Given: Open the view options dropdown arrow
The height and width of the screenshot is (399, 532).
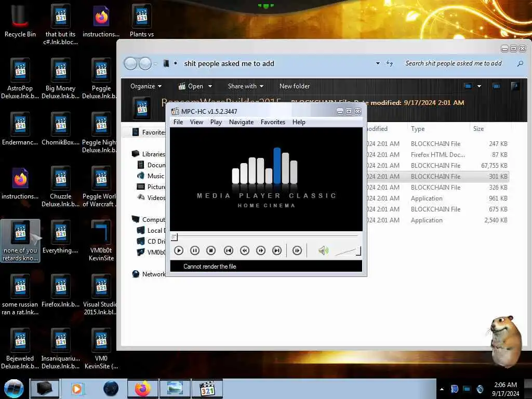Looking at the screenshot, I should (479, 86).
